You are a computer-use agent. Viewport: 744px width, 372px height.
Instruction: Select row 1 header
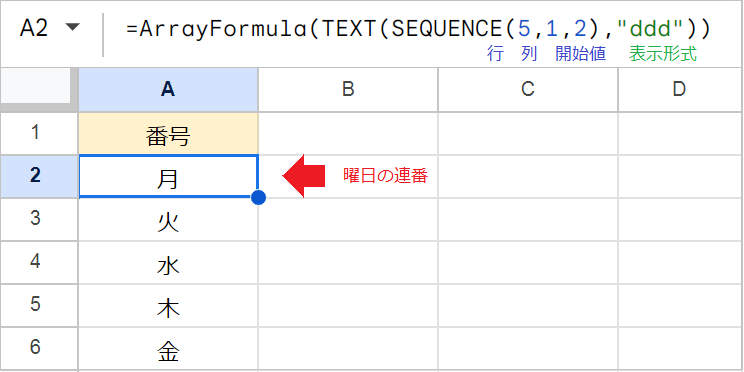point(39,133)
